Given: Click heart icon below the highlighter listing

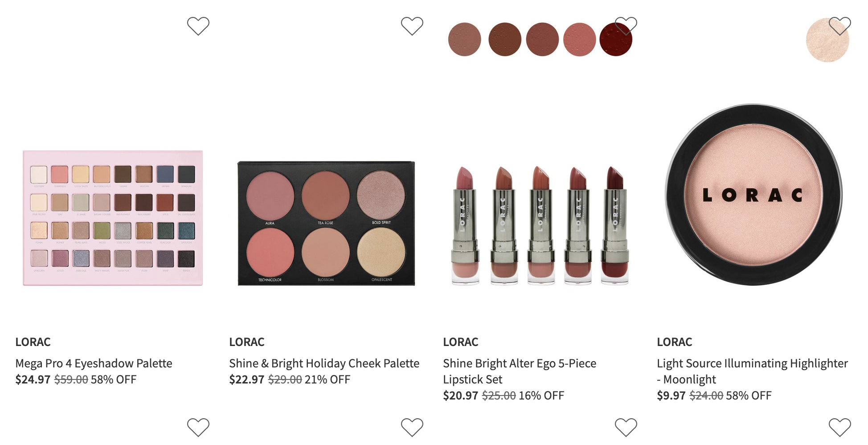Looking at the screenshot, I should 840,427.
